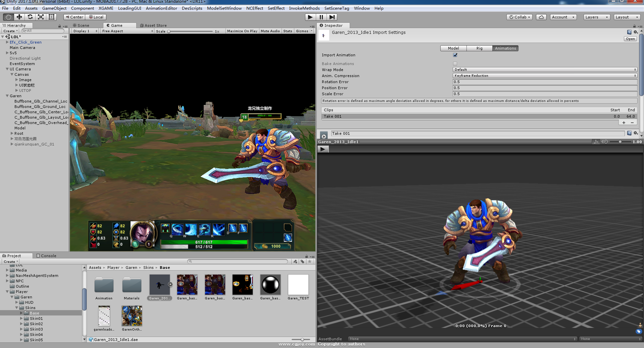The height and width of the screenshot is (348, 644).
Task: Click preview speed clock icon
Action: 604,142
